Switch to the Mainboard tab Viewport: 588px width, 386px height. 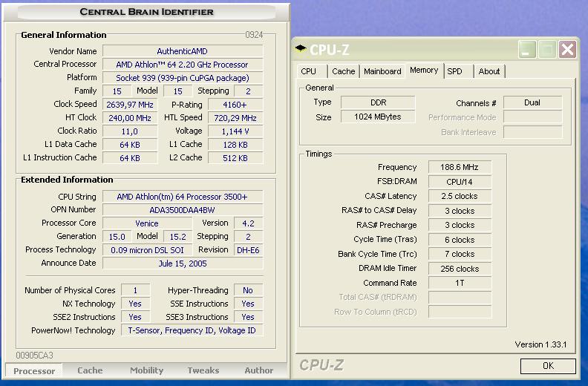382,71
